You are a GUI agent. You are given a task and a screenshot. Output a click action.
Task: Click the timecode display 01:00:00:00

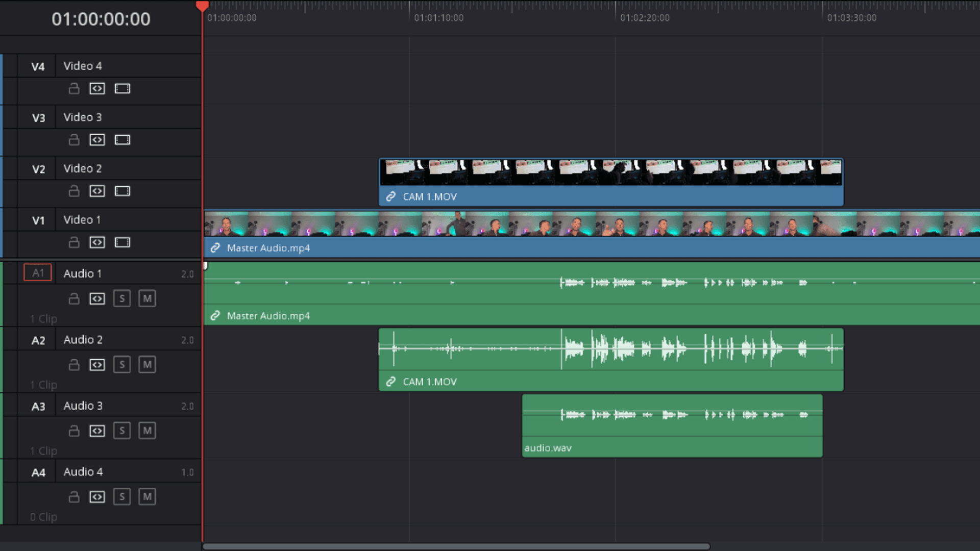[101, 19]
